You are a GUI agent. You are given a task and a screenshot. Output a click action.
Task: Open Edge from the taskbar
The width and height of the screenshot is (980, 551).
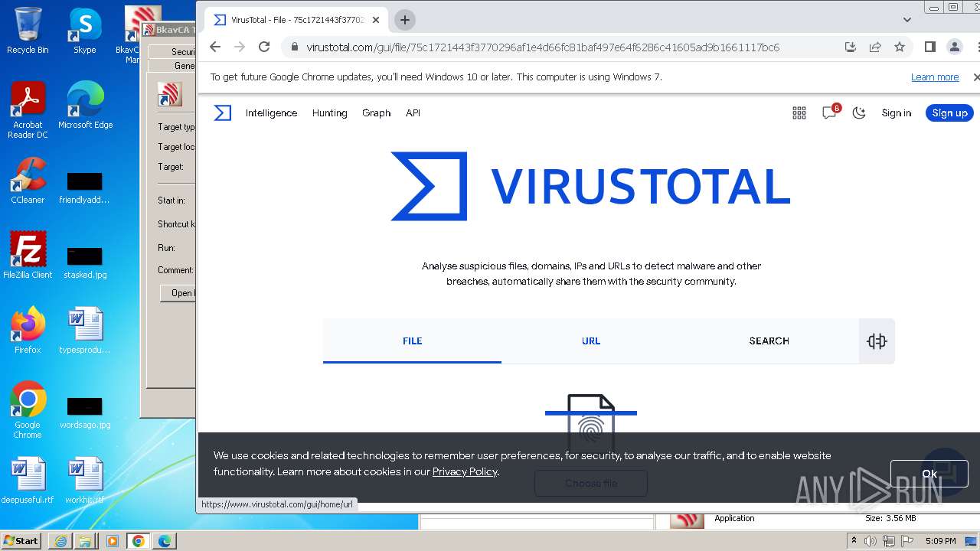point(165,541)
